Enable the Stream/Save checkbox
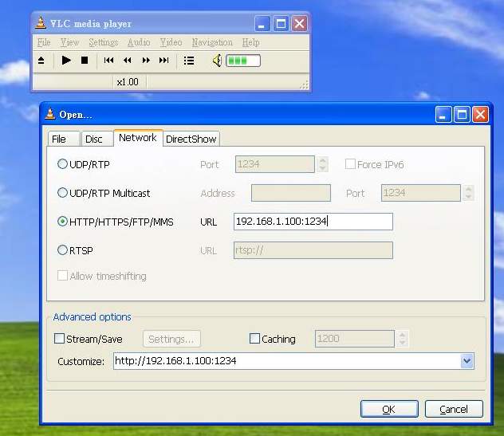Screen dimensions: 504x436 pos(60,339)
